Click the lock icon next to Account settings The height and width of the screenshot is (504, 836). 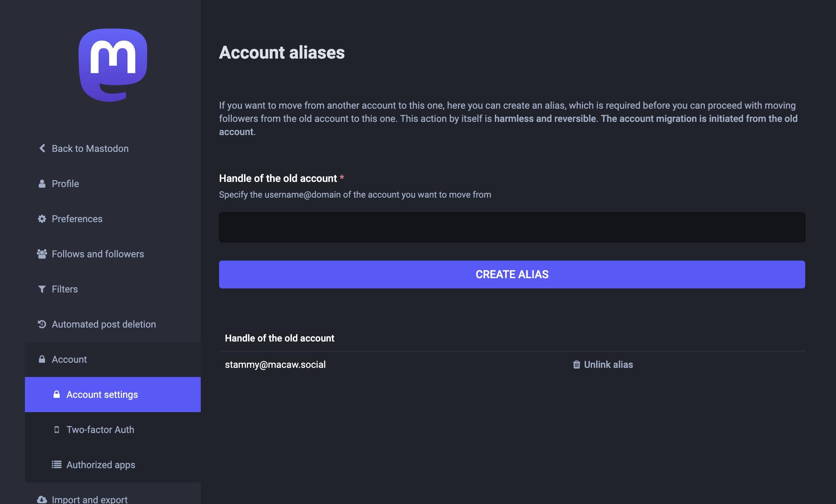pos(56,394)
